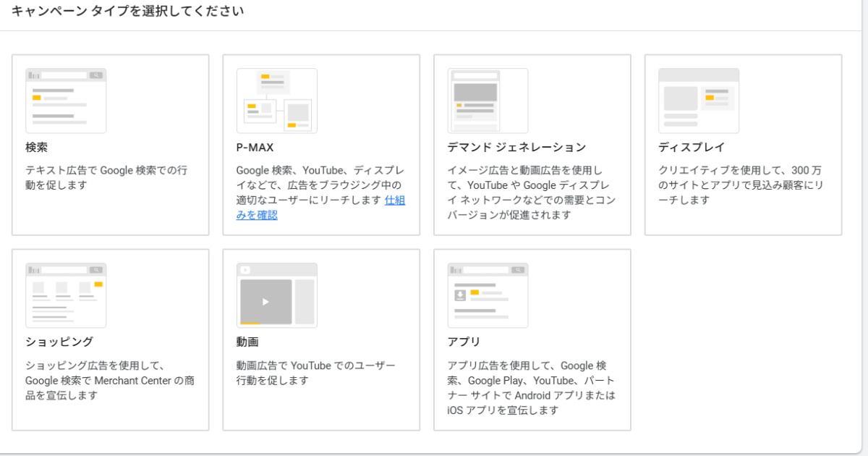Click the 動画 campaign play-button illustration
868x456 pixels.
(x=266, y=301)
